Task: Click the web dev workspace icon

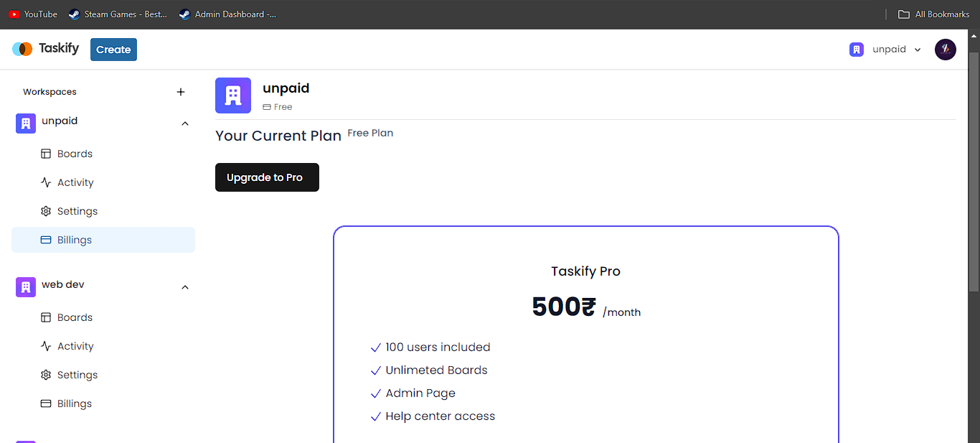Action: 26,287
